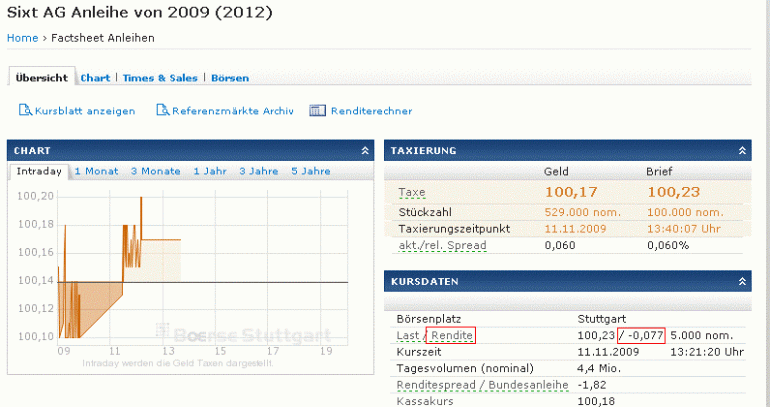The image size is (770, 407).
Task: Click the 13:21:20 Uhr Kurszeit
Action: 707,352
